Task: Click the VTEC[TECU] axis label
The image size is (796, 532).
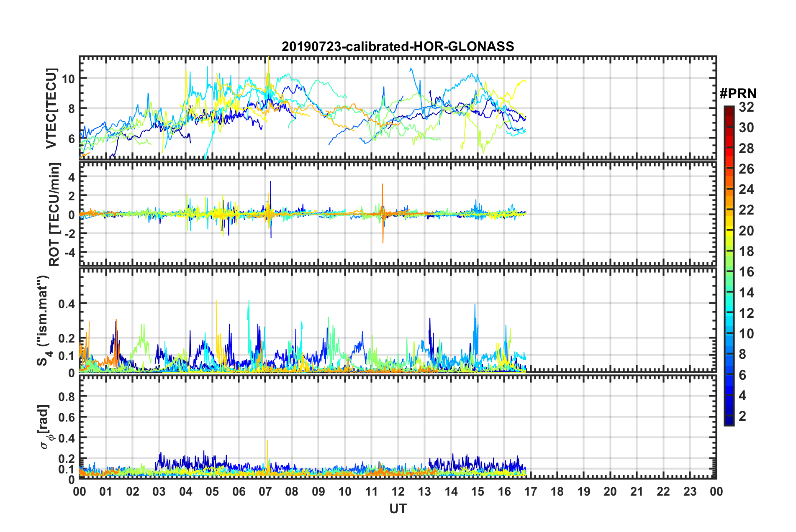Action: (x=51, y=108)
